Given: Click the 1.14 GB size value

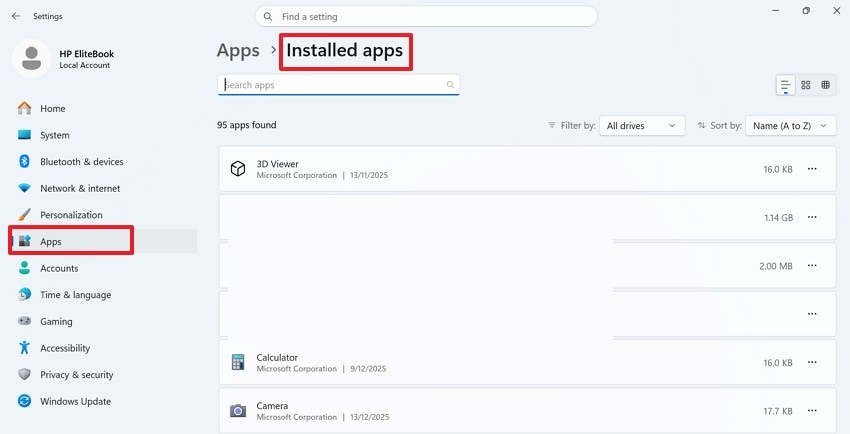Looking at the screenshot, I should pos(778,217).
